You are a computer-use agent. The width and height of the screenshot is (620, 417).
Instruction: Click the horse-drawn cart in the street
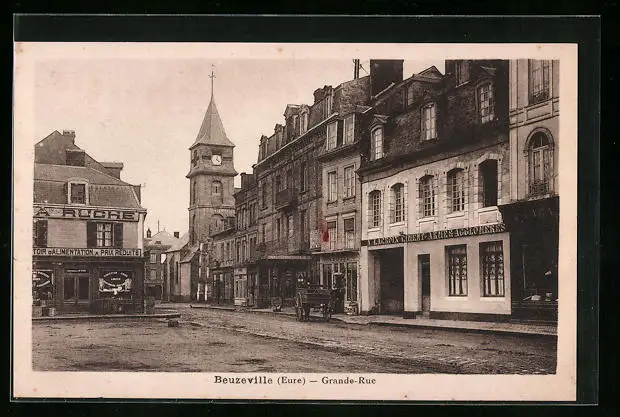coord(314,300)
